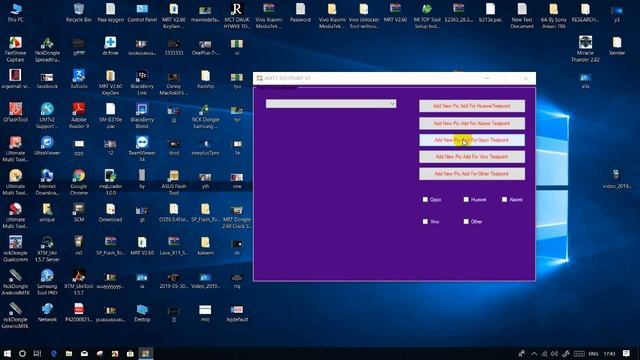Open Task View on taskbar

(x=37, y=353)
